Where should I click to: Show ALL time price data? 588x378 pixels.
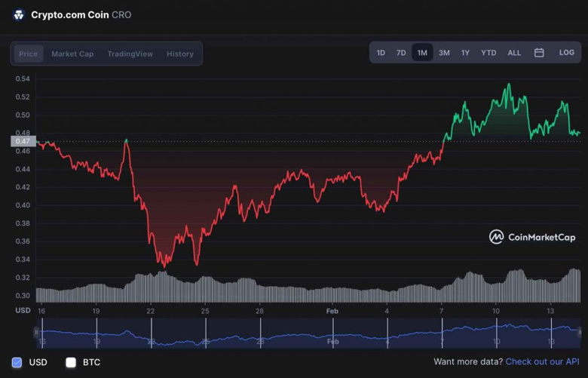click(x=514, y=53)
